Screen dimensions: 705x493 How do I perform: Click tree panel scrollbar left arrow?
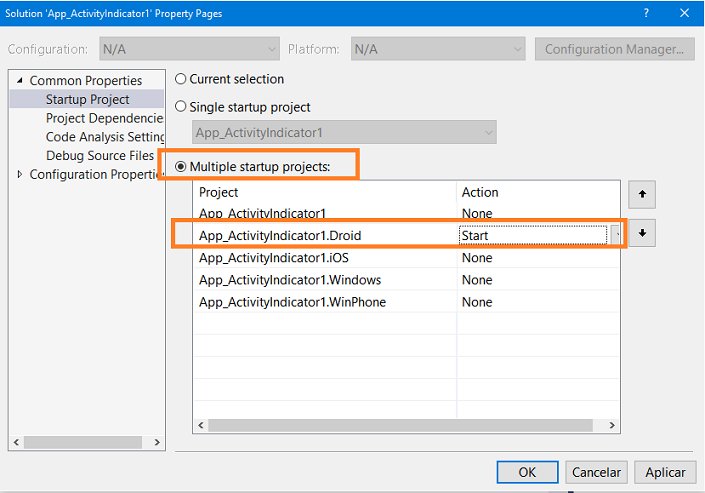click(x=16, y=442)
